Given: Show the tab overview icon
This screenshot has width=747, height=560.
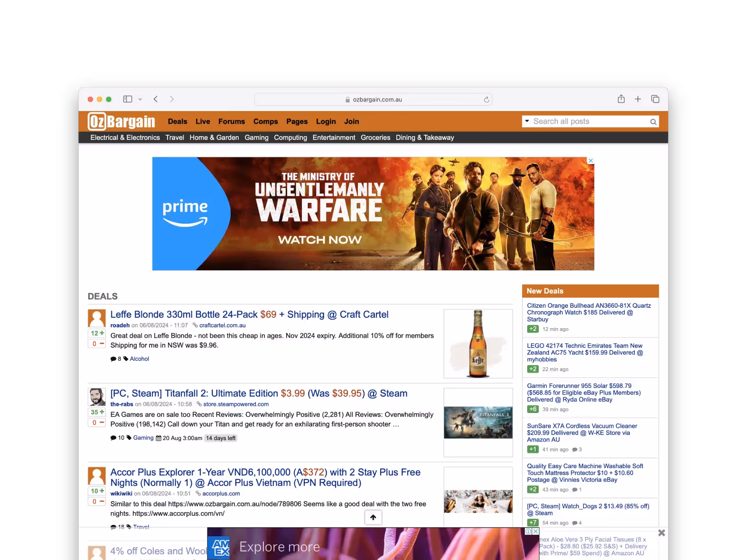Looking at the screenshot, I should tap(655, 99).
